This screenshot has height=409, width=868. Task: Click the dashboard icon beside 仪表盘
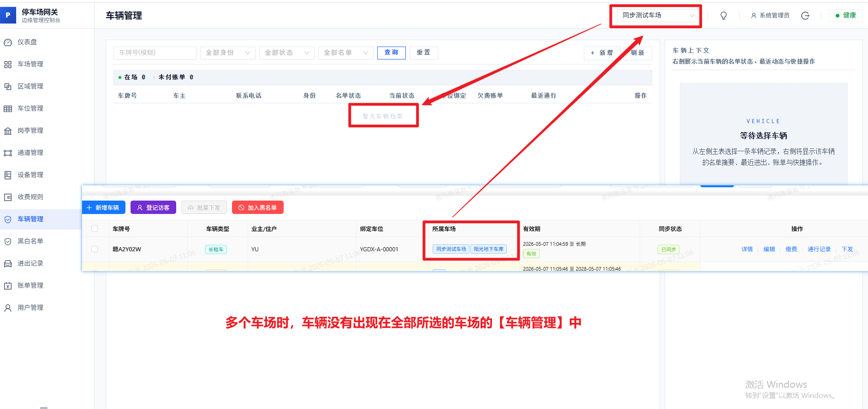tap(8, 42)
